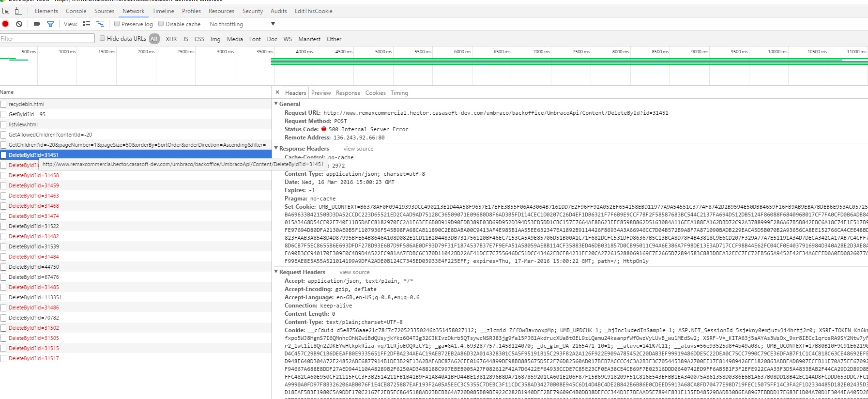
Task: Enable the Preserve log checkbox
Action: coord(117,24)
